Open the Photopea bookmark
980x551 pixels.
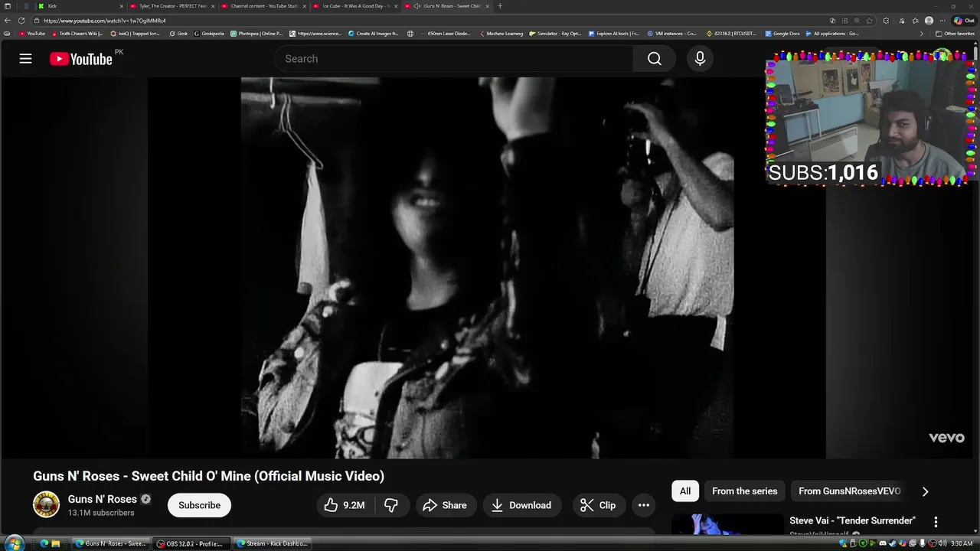(256, 34)
